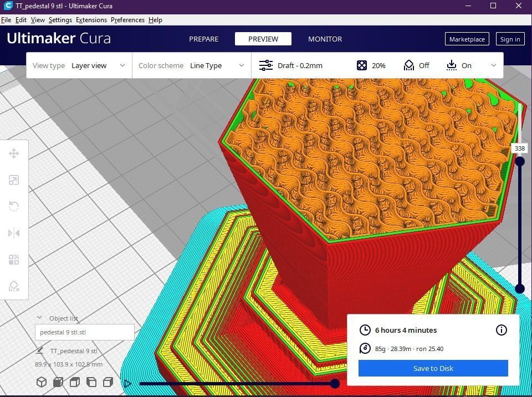Switch to left side view cube icon

tap(91, 382)
